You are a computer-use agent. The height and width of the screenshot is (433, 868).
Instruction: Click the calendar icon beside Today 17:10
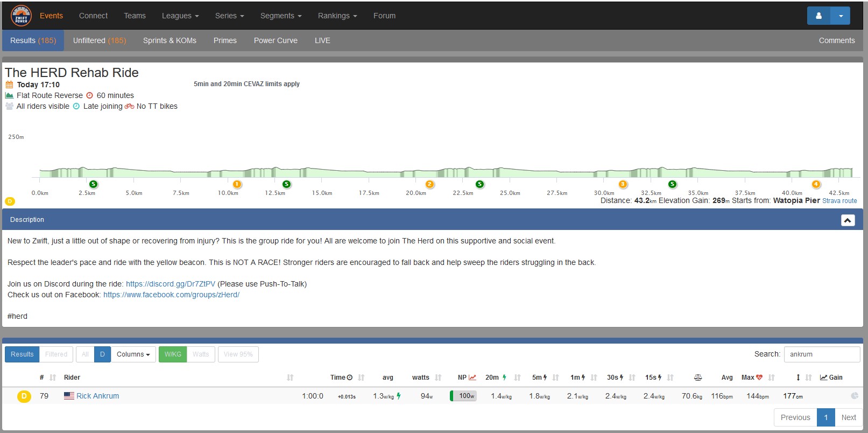[x=9, y=85]
